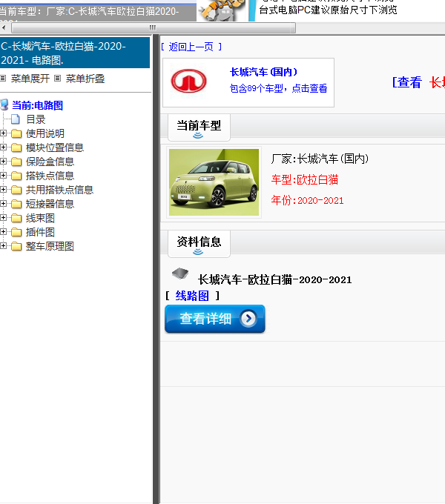
Task: Expand the 使用说明 folder node
Action: [3, 133]
